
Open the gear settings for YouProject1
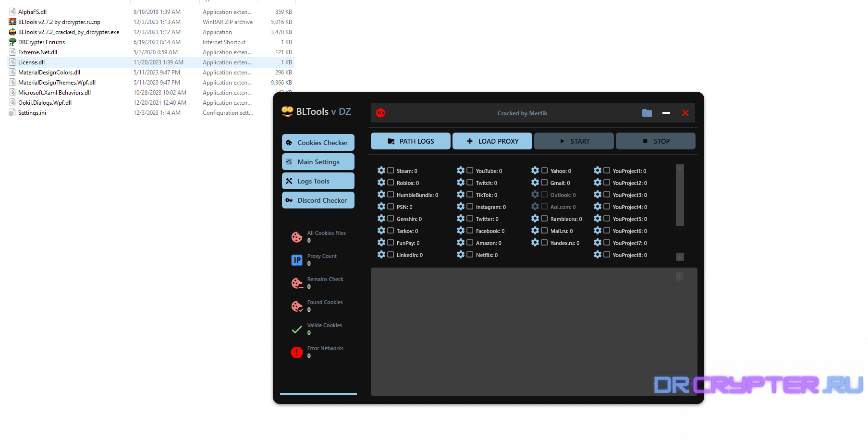click(598, 171)
